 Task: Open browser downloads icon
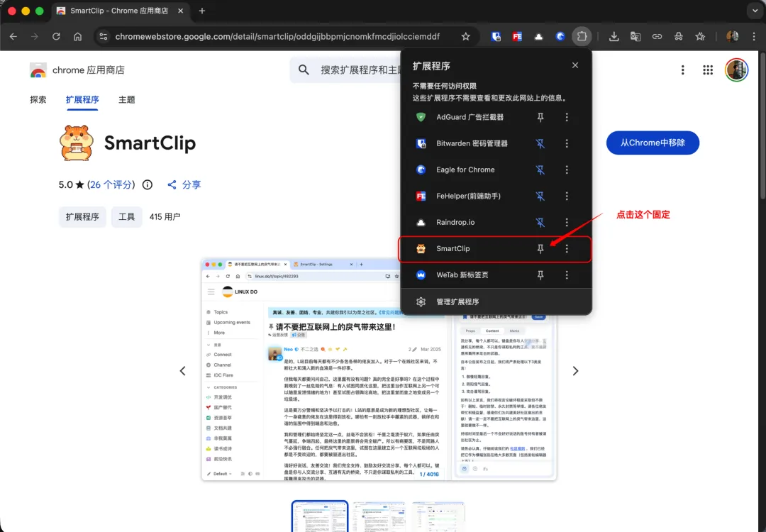click(614, 36)
